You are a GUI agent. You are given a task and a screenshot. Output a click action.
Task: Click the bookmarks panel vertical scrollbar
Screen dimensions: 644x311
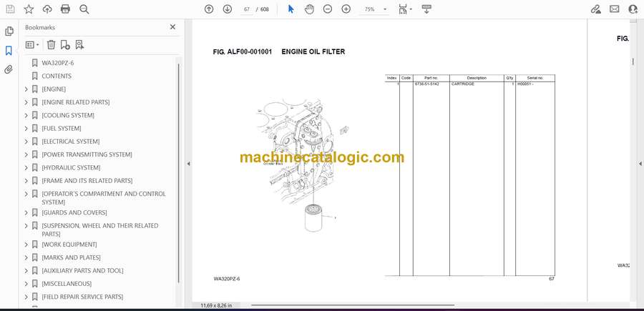[179, 173]
